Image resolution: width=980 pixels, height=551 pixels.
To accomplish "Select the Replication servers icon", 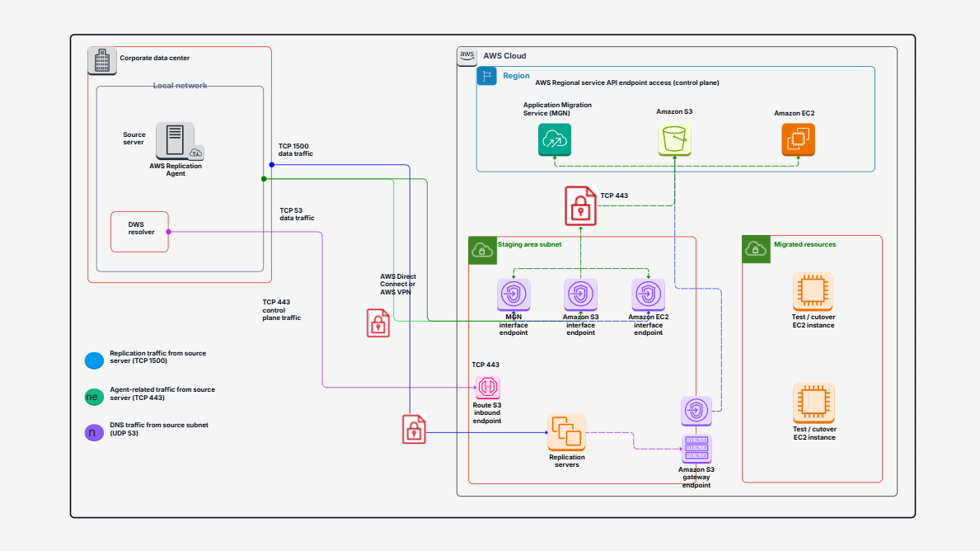I will point(567,432).
